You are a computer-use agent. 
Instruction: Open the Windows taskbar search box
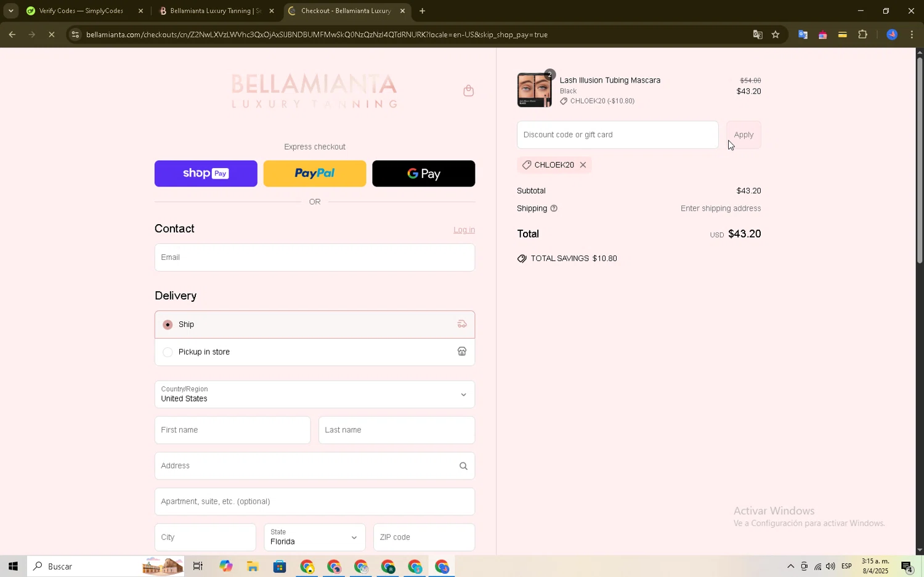click(x=105, y=567)
